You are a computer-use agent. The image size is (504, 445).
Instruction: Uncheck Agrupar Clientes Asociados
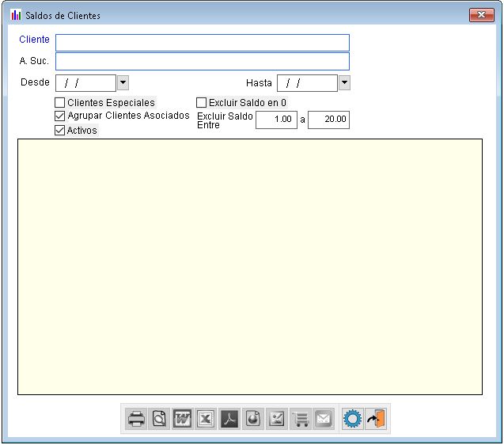(x=60, y=116)
